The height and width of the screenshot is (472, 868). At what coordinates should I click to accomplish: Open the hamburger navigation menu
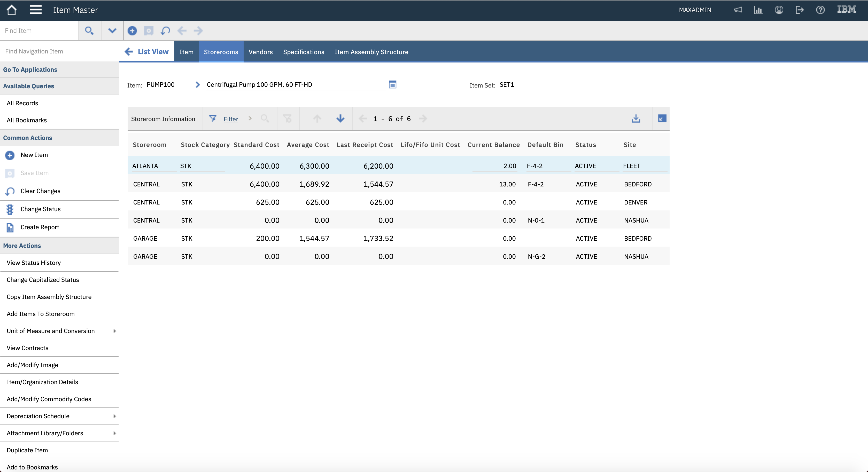pyautogui.click(x=36, y=10)
